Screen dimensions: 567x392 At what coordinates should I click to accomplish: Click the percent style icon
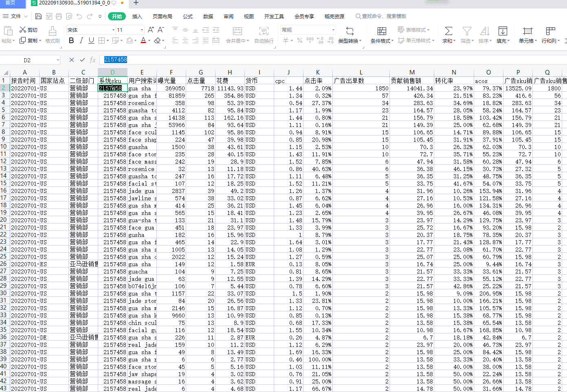click(300, 40)
